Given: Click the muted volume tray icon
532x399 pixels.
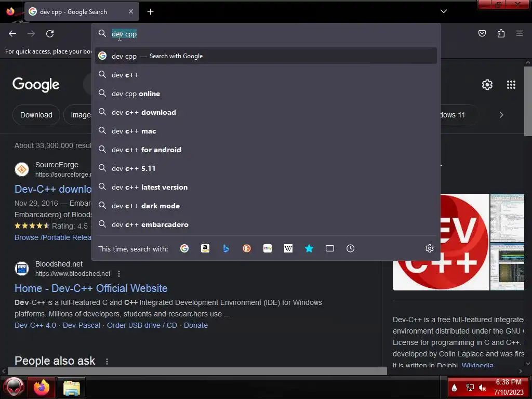Looking at the screenshot, I should pos(483,388).
